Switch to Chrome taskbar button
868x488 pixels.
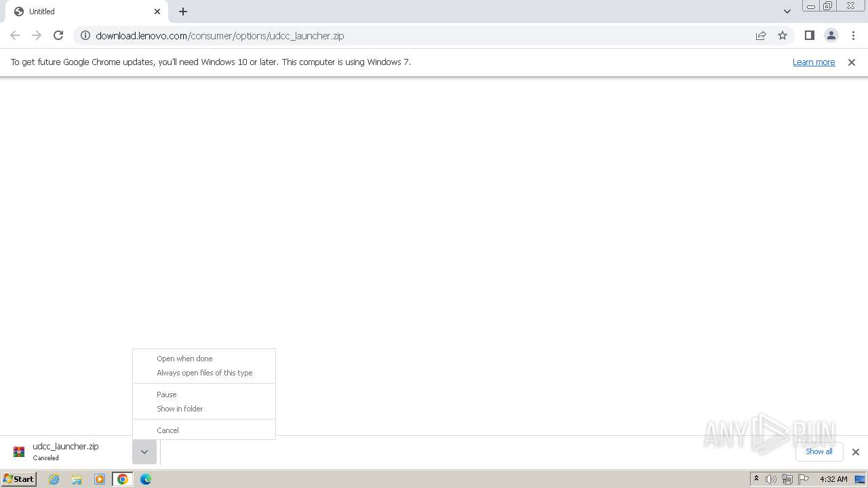123,479
